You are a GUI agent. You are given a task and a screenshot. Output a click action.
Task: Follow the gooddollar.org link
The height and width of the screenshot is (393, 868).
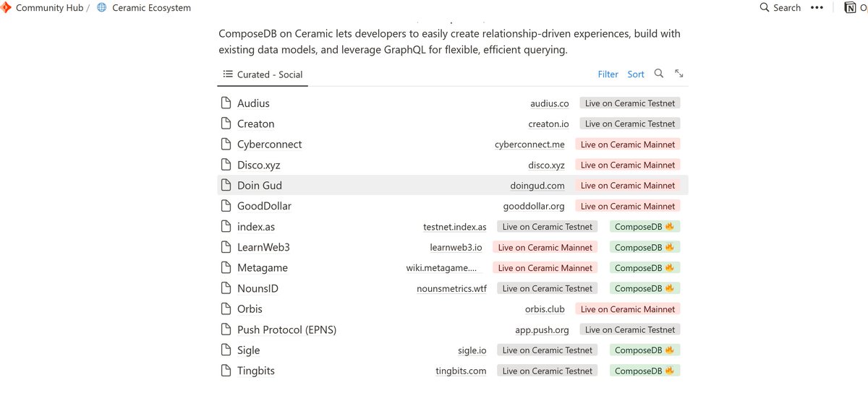(x=534, y=206)
